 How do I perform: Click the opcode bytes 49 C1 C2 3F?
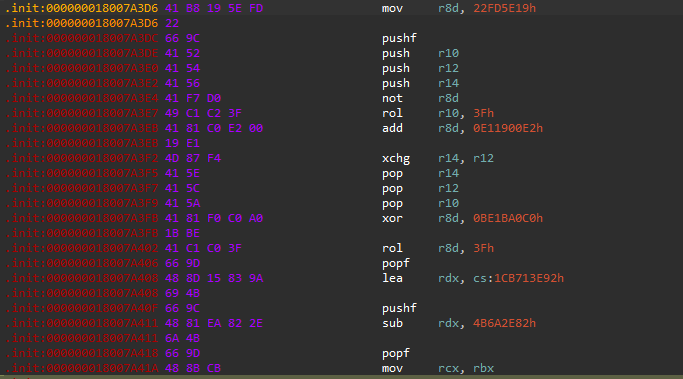tap(203, 113)
